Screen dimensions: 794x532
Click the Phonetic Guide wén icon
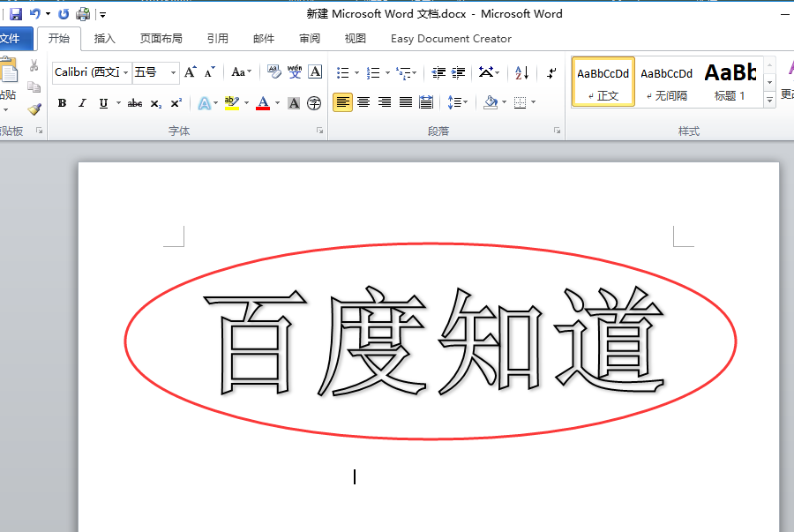click(x=295, y=72)
